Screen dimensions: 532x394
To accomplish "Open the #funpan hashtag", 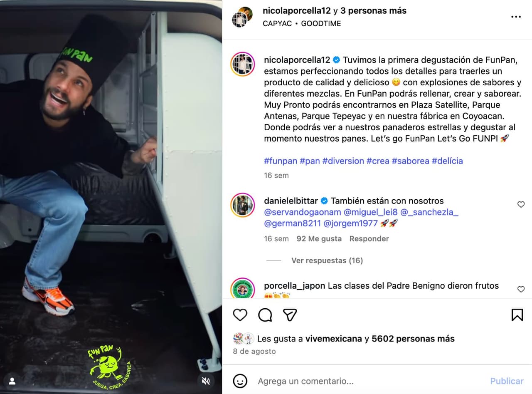I will coord(281,161).
